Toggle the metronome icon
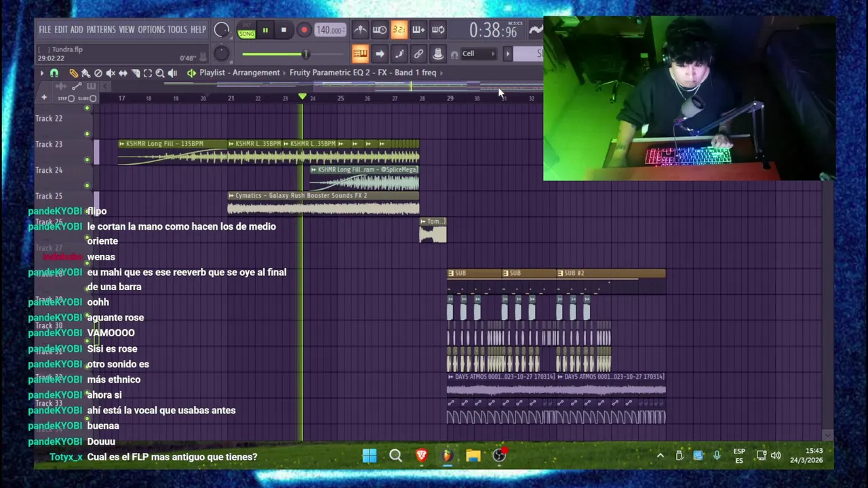The image size is (868, 488). coord(360,30)
